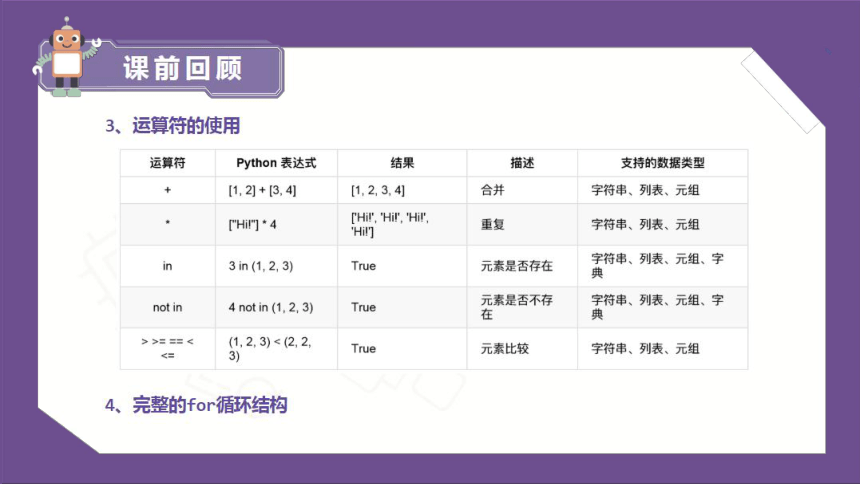Select the comparison operators cell > >= == <
This screenshot has width=860, height=484.
(167, 348)
